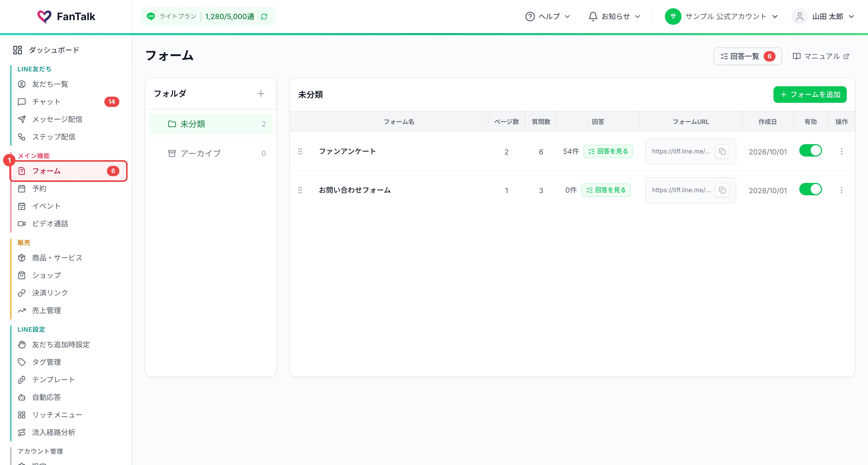Click the green サ account avatar
868x465 pixels.
(x=673, y=17)
